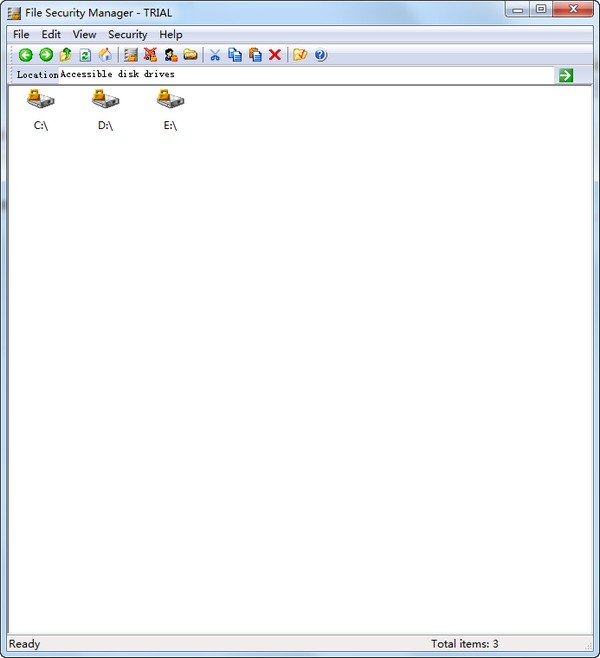Navigate up one folder level

pyautogui.click(x=65, y=55)
